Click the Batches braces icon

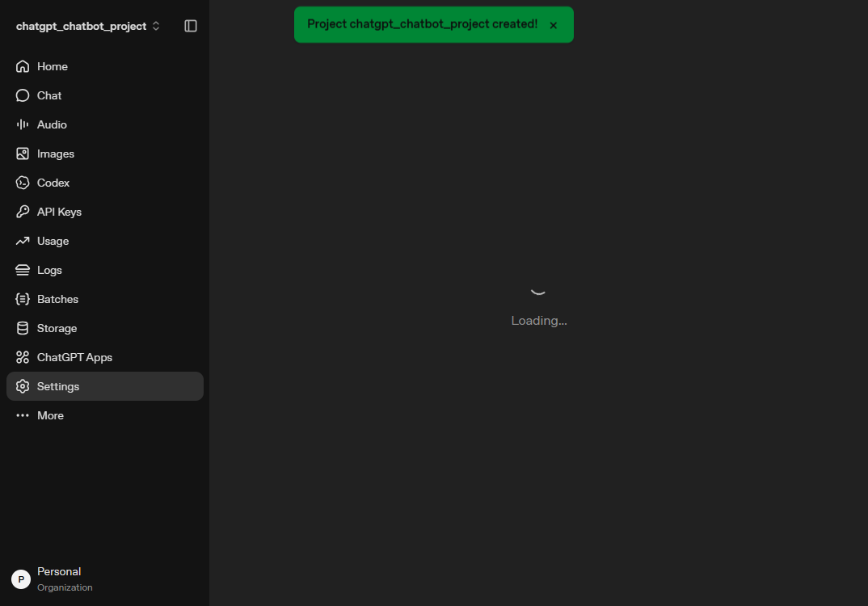22,300
